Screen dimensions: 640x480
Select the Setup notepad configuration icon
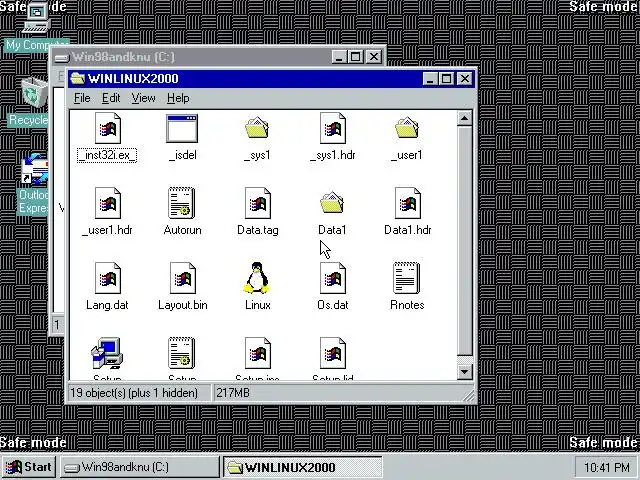click(x=182, y=353)
